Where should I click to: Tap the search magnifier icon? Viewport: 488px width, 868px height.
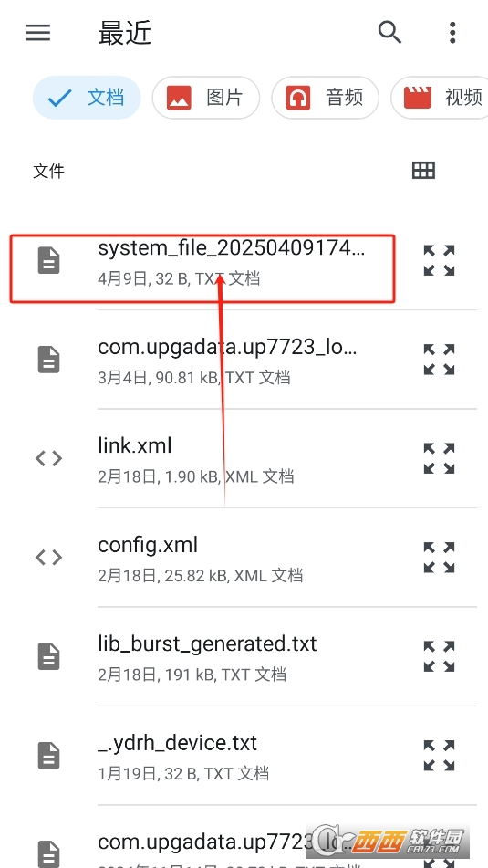[x=389, y=33]
